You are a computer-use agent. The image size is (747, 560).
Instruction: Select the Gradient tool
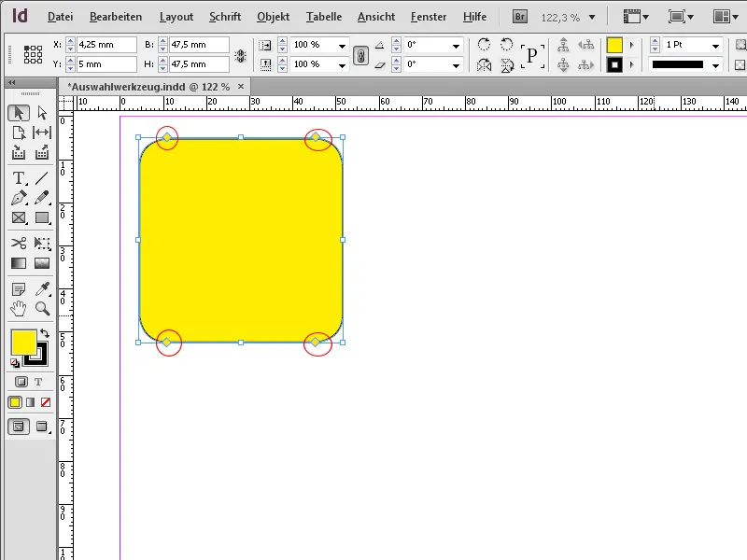point(17,264)
